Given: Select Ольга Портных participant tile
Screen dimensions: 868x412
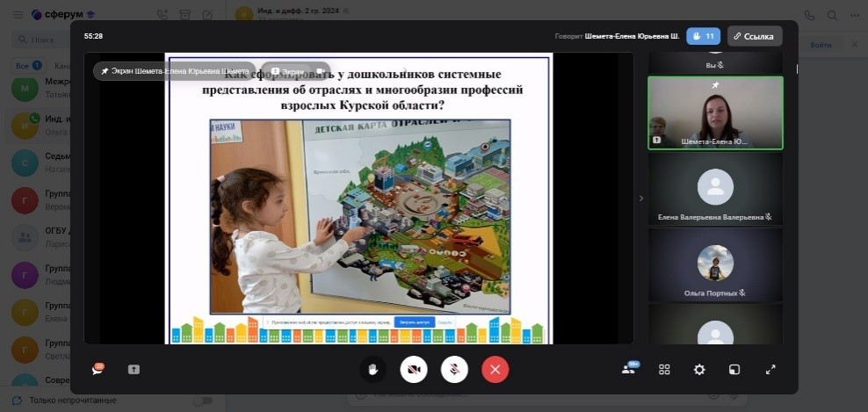Looking at the screenshot, I should pos(715,264).
